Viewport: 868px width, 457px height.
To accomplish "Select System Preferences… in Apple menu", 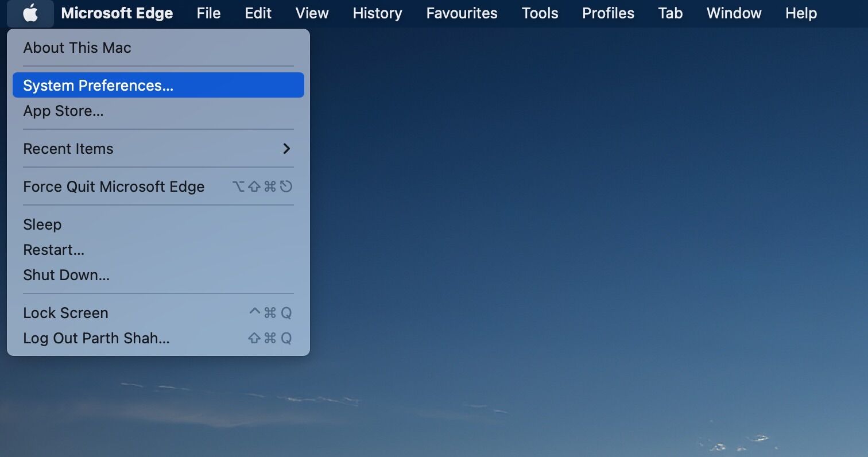I will (x=158, y=85).
